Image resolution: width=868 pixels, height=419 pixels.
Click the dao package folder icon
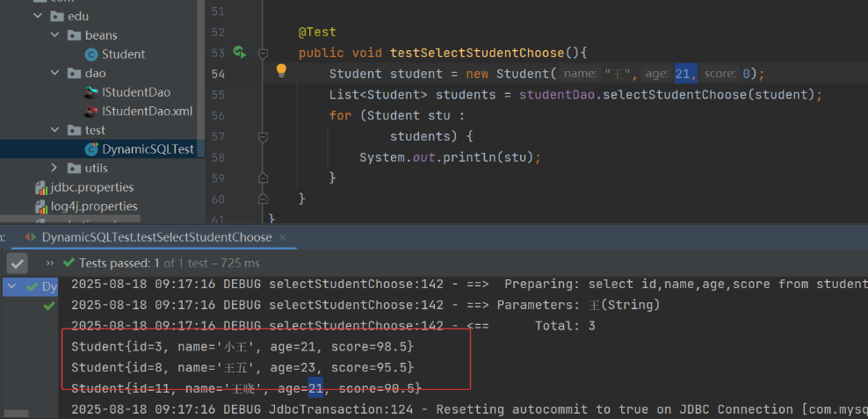point(74,73)
